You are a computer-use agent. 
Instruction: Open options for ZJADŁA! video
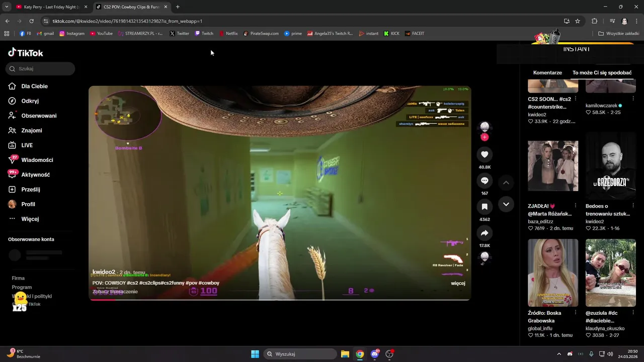(575, 206)
